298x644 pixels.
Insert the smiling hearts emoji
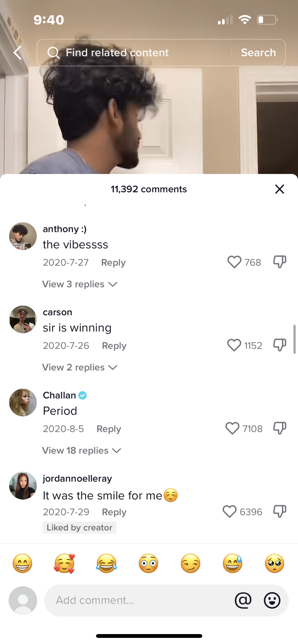64,563
